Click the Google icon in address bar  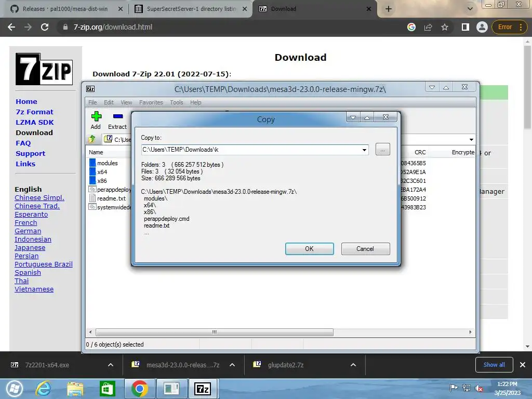411,27
